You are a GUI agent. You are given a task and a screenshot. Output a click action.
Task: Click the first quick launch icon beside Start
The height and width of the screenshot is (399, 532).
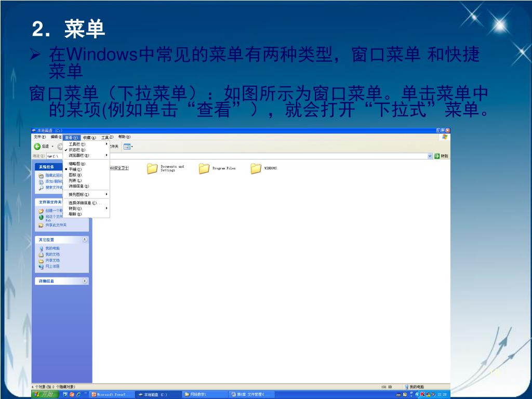pyautogui.click(x=65, y=395)
